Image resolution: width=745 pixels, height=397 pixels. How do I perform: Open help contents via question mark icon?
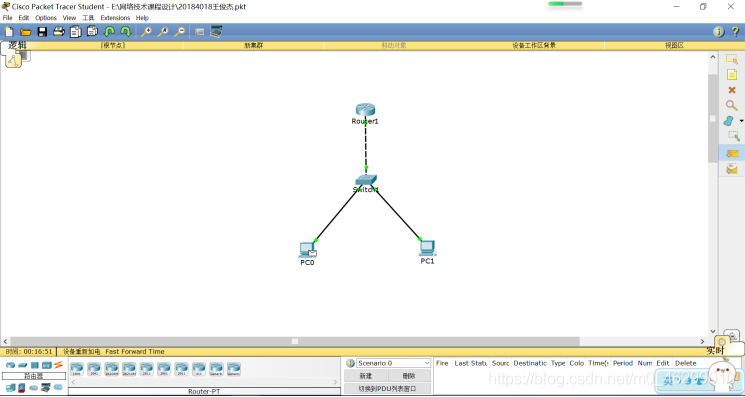tap(735, 32)
